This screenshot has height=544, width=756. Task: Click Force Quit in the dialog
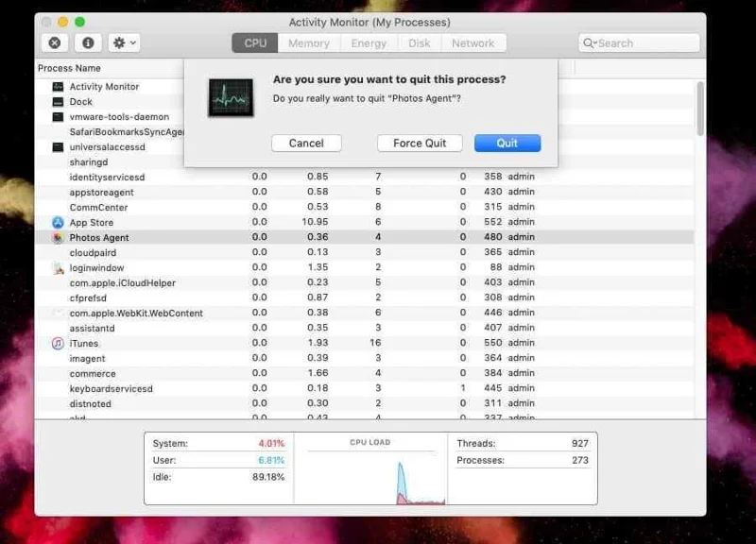(420, 143)
